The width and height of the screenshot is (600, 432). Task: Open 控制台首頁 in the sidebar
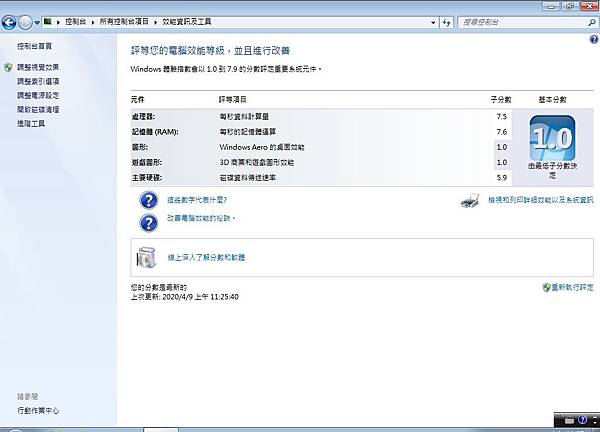[x=34, y=46]
